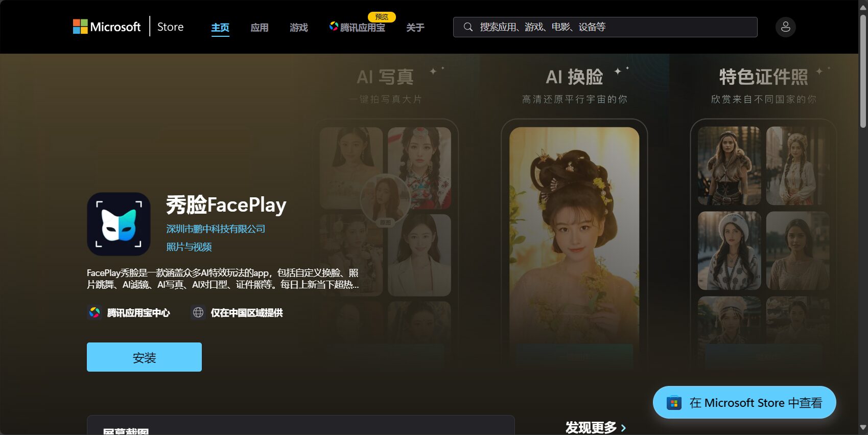This screenshot has width=868, height=435.
Task: Open the 发现更多 heading link
Action: click(x=591, y=428)
